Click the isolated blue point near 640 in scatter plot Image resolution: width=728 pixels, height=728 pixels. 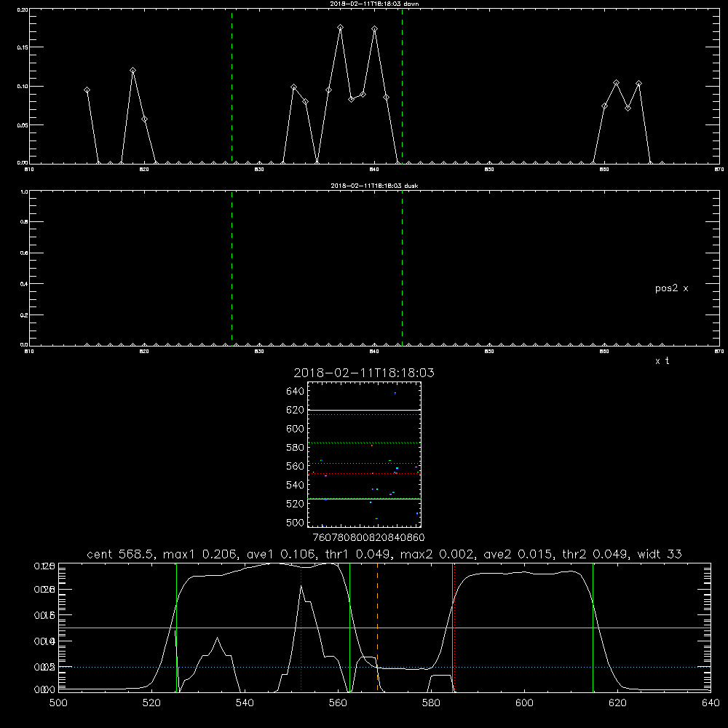(395, 393)
